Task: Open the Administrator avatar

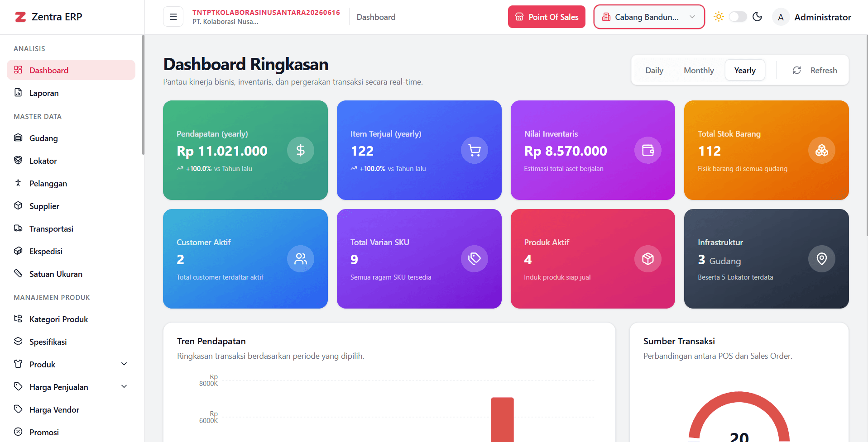Action: [781, 17]
